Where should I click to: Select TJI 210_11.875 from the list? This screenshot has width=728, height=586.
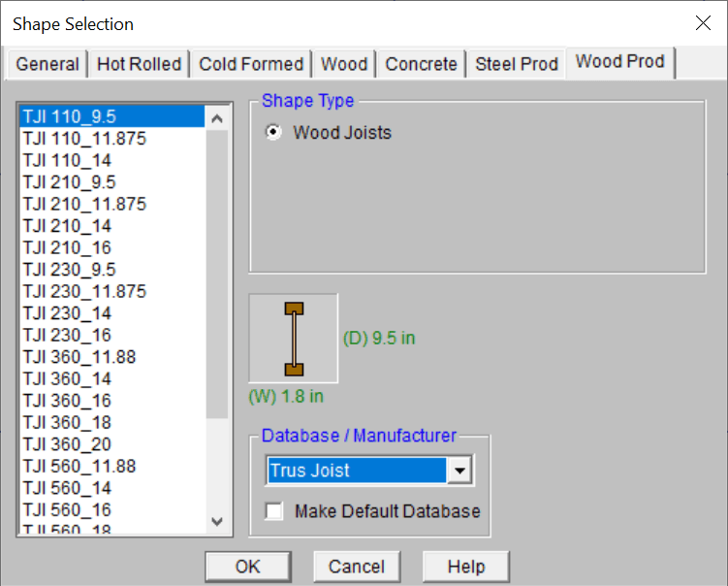84,204
